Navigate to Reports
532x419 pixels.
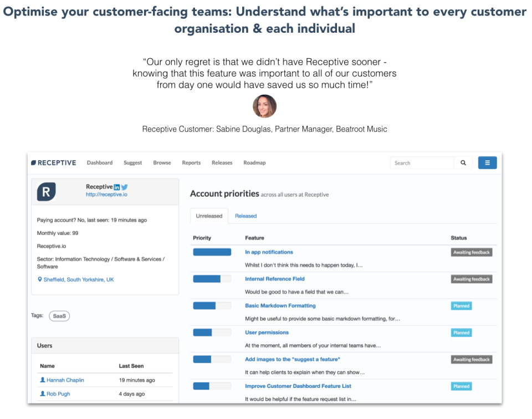[191, 163]
